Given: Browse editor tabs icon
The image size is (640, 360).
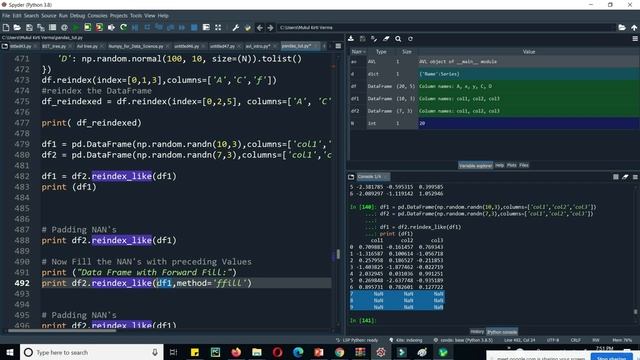Looking at the screenshot, I should pyautogui.click(x=5, y=46).
